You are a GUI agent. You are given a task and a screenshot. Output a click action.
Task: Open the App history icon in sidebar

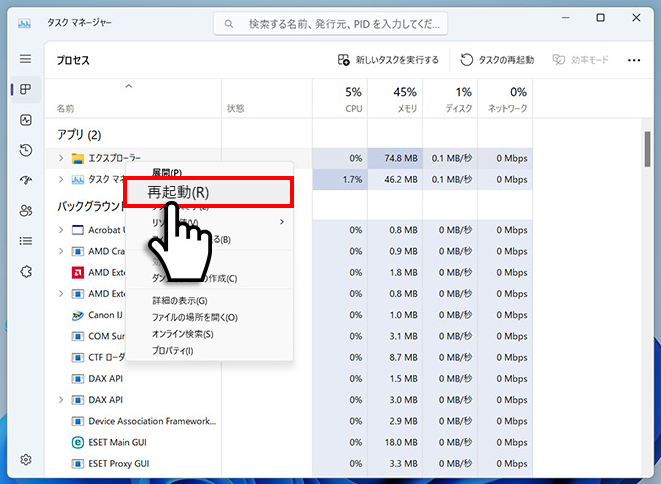coord(26,150)
